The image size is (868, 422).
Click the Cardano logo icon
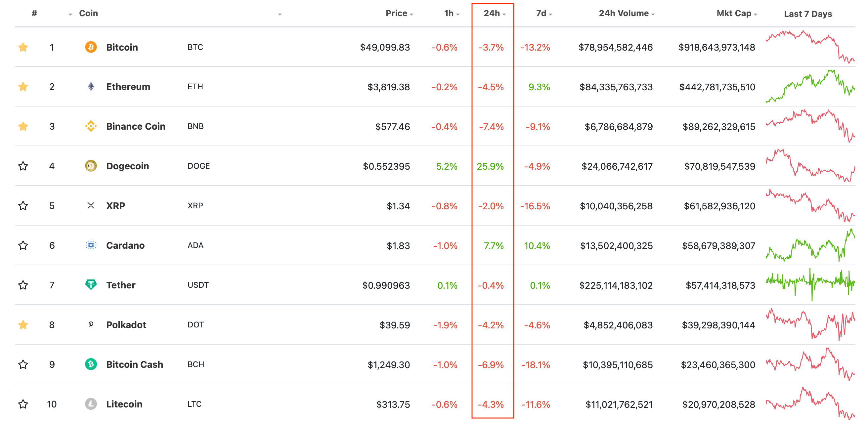(x=91, y=245)
